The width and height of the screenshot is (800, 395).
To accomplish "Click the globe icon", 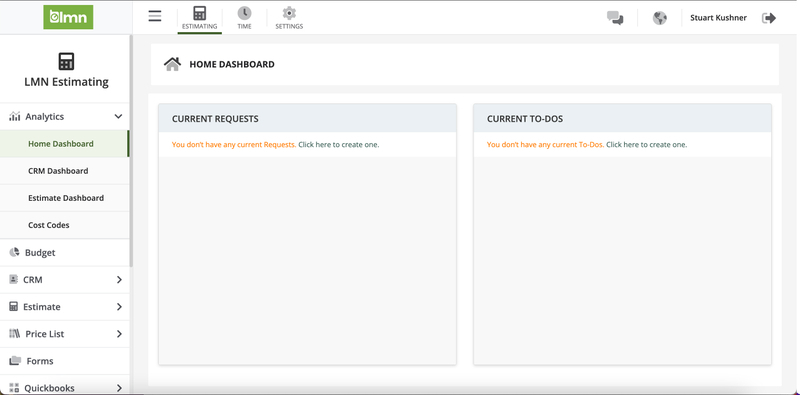I will tap(660, 18).
